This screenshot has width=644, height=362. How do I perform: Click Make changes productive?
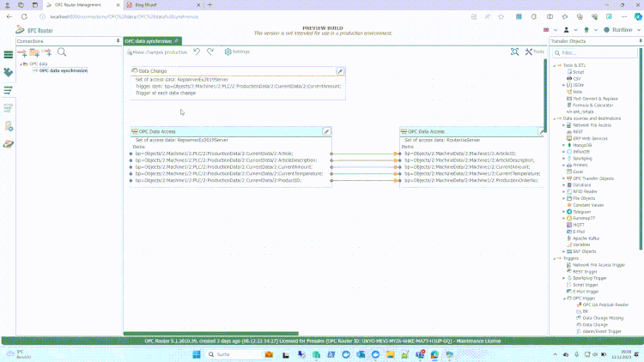(157, 52)
